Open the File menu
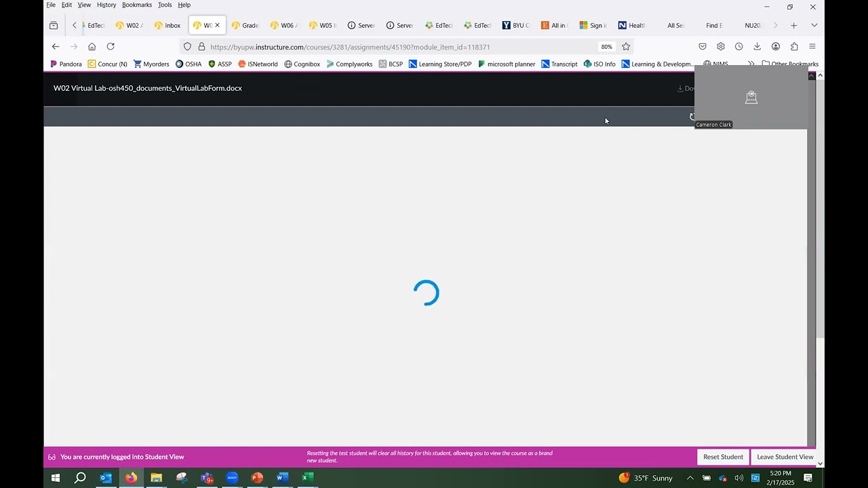Screen dimensions: 868x488 click(51, 5)
